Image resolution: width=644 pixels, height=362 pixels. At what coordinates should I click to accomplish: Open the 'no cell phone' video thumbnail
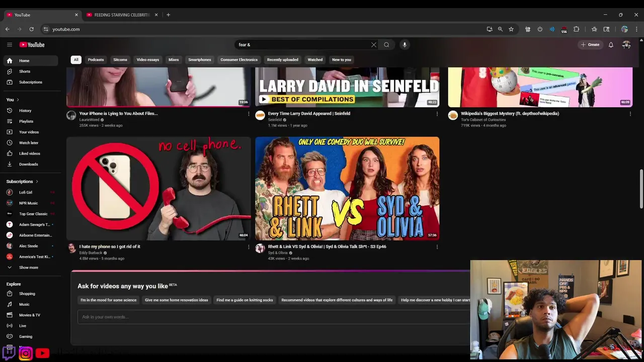[158, 189]
